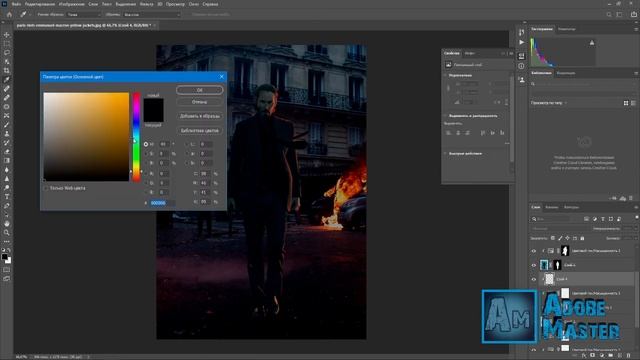Click the Layer 4 thumbnail in Layers
This screenshot has height=360, width=640.
[549, 279]
